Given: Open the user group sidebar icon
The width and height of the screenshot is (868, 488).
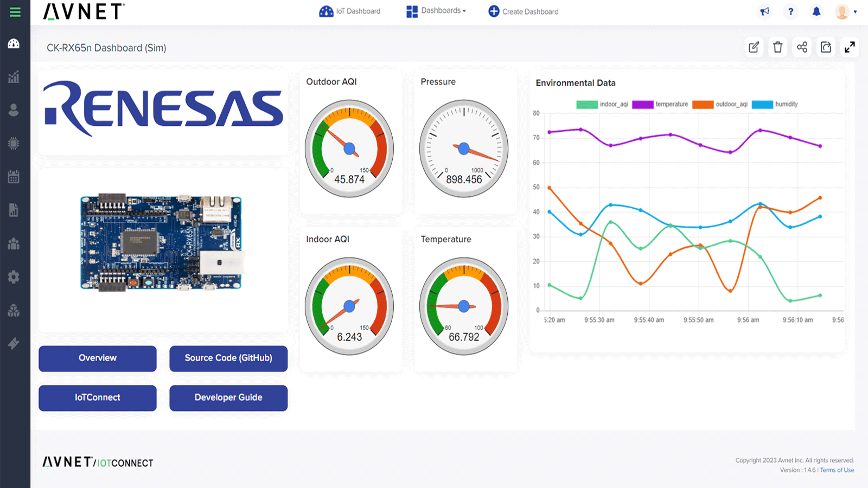Looking at the screenshot, I should (x=14, y=243).
